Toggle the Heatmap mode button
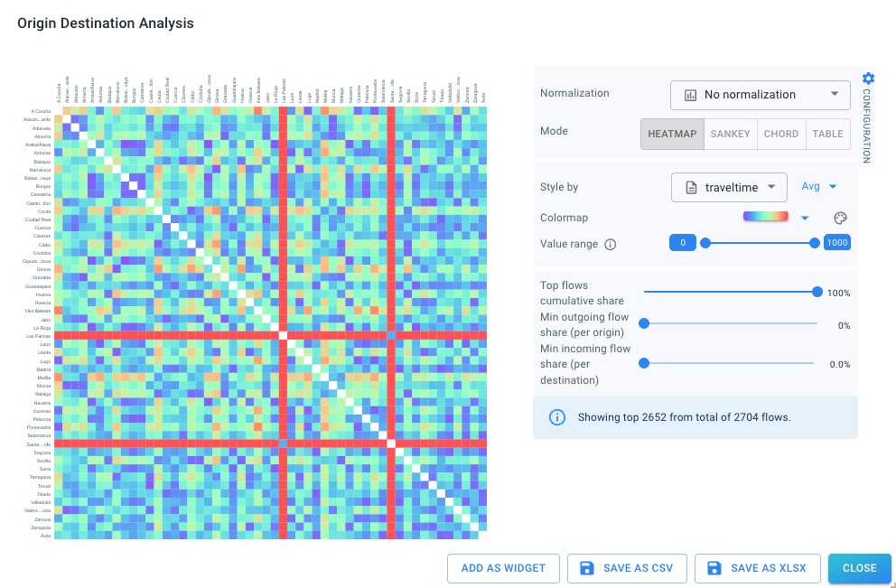 (672, 134)
